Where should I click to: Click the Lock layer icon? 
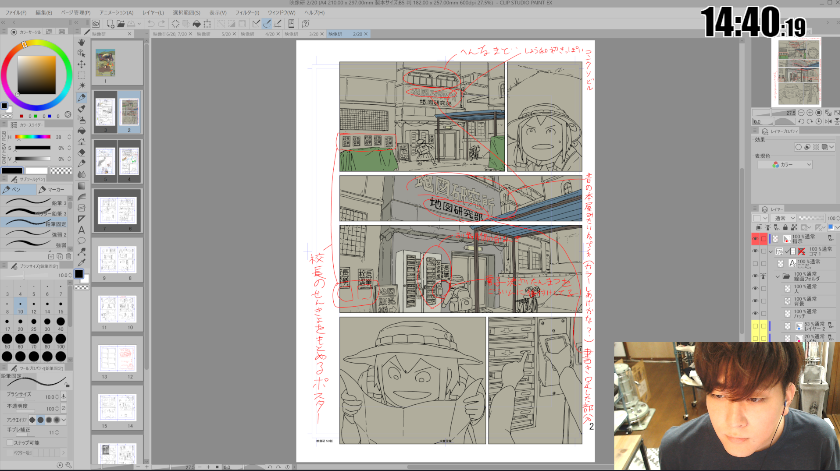pyautogui.click(x=785, y=228)
